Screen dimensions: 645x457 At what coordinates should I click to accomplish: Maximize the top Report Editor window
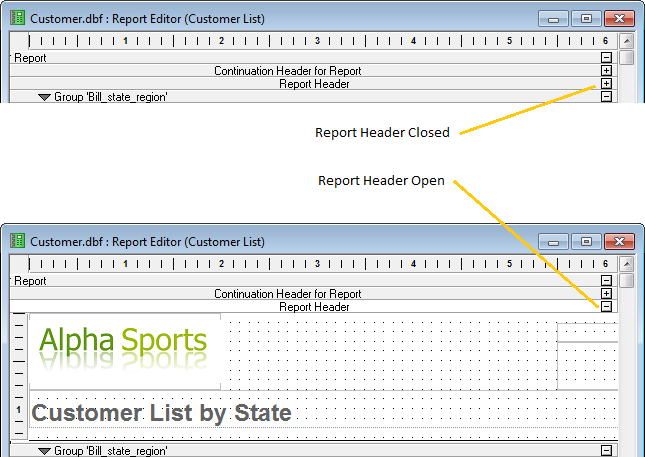coord(586,19)
